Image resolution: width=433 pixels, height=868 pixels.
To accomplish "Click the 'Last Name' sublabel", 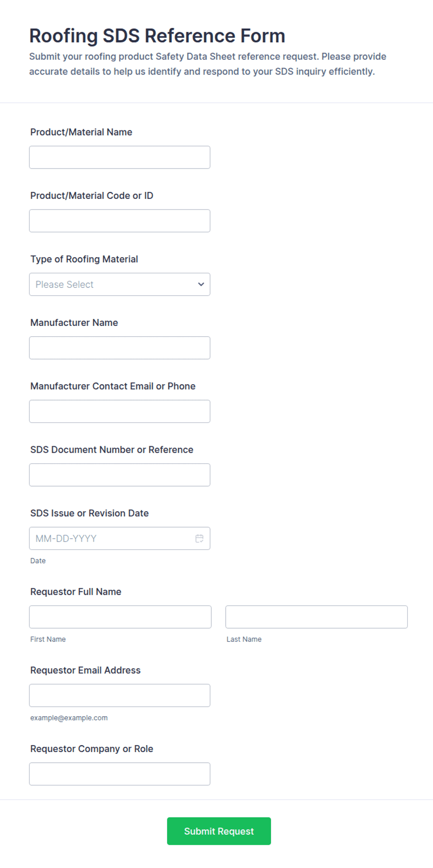I will point(244,639).
